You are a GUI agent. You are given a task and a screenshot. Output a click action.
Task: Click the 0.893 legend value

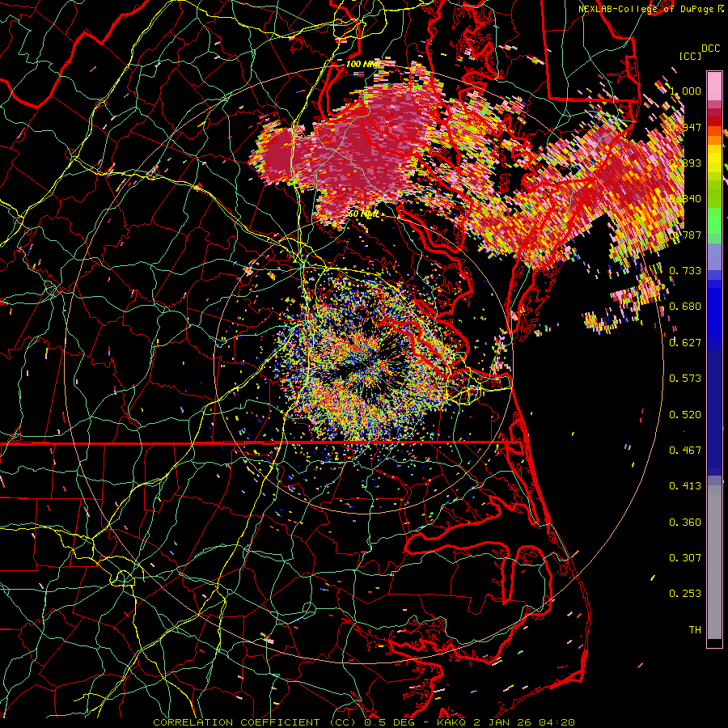685,163
